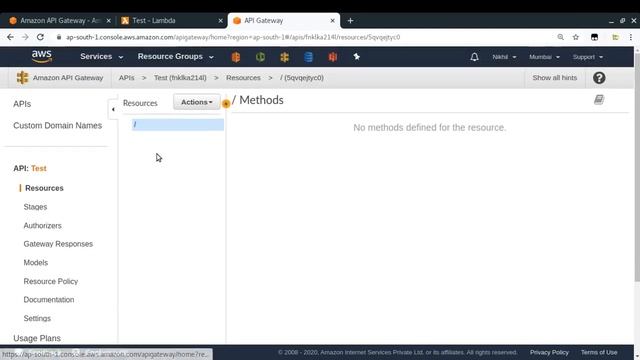
Task: Click the Amazon API Gateway header text
Action: coord(68,78)
